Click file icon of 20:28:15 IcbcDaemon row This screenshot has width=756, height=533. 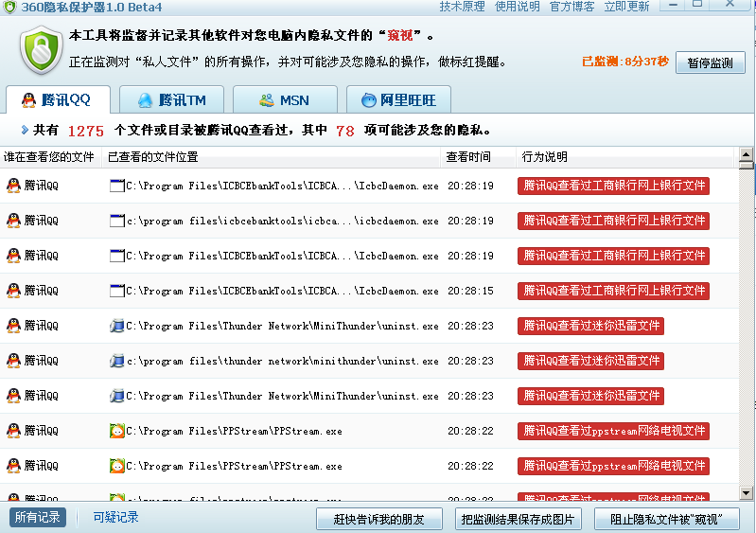(x=117, y=291)
